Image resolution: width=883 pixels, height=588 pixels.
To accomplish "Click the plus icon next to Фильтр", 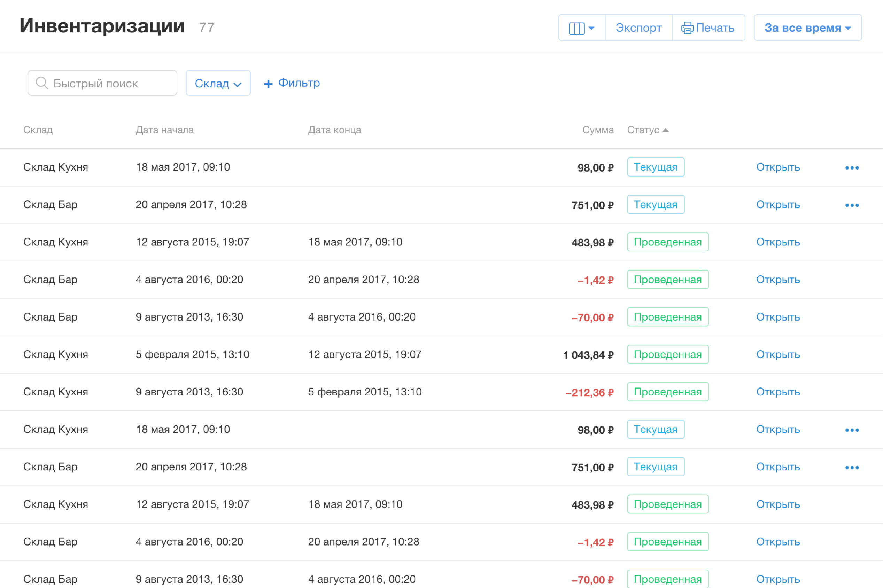I will 268,84.
